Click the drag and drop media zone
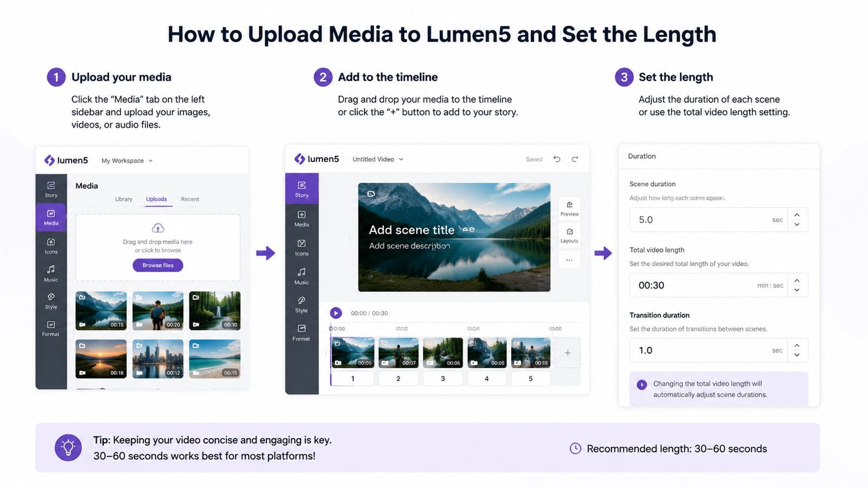 (158, 247)
